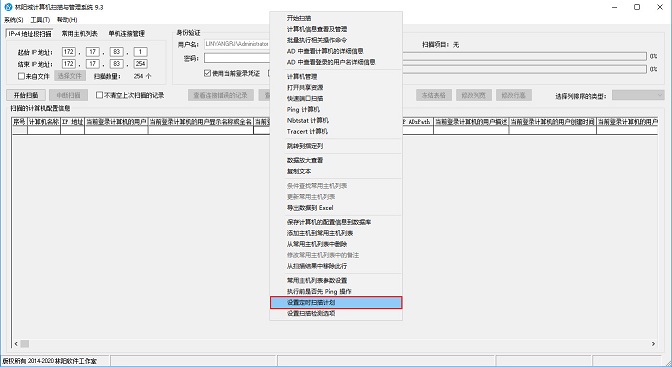Viewport: 672px width, 367px height.
Task: Choose 导出数据到 Excel menu entry
Action: pyautogui.click(x=336, y=208)
